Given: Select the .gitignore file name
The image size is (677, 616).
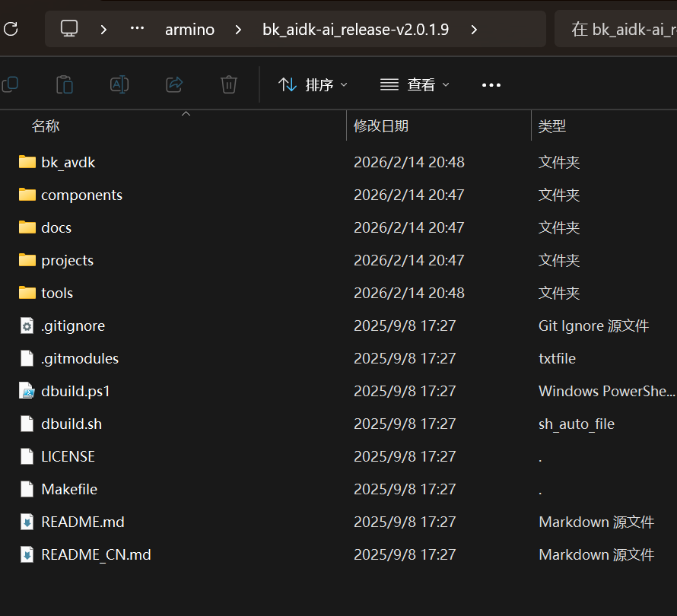Looking at the screenshot, I should tap(73, 326).
